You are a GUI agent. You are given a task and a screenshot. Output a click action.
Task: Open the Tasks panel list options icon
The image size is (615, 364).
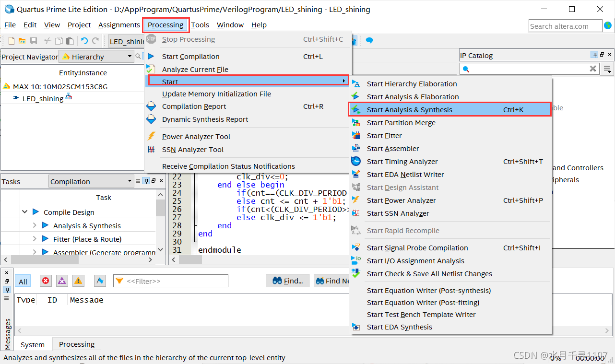(138, 181)
